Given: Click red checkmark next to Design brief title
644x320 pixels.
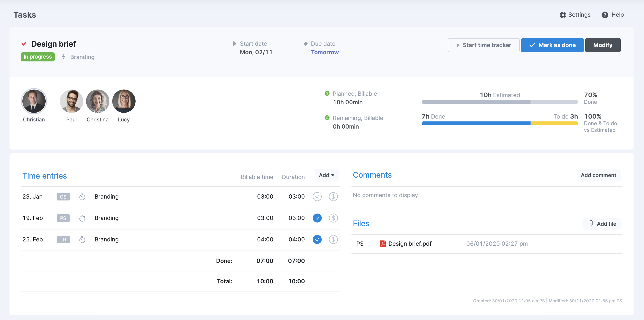Looking at the screenshot, I should [24, 44].
